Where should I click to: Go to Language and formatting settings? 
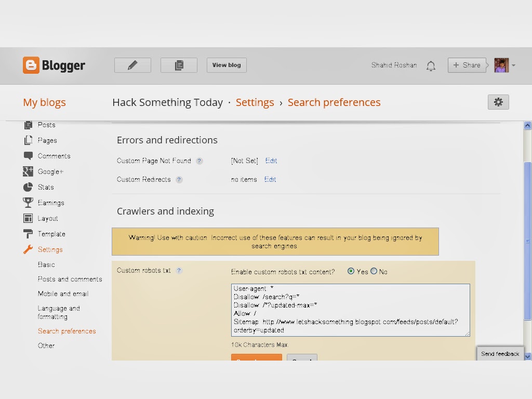59,312
